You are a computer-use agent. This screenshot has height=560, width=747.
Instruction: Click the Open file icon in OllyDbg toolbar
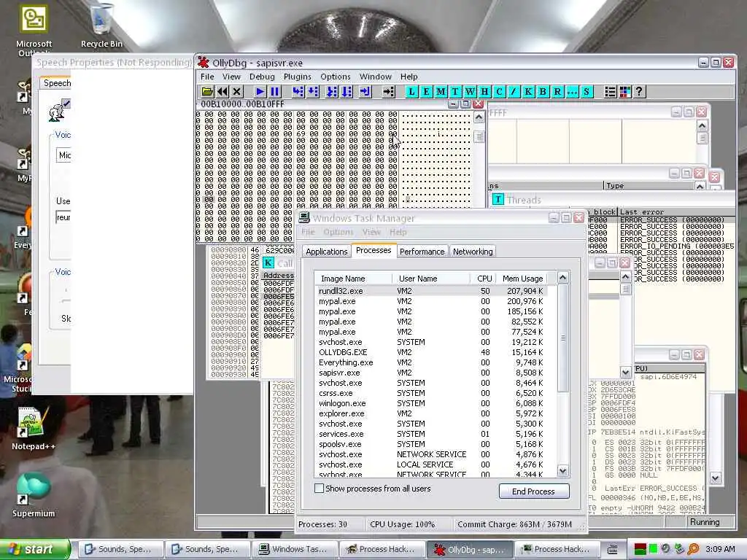click(x=207, y=91)
